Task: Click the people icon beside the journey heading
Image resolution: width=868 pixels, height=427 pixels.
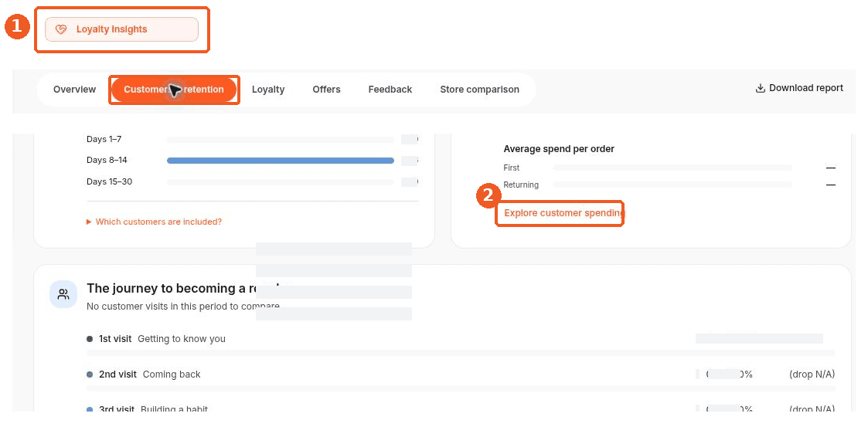Action: (63, 294)
